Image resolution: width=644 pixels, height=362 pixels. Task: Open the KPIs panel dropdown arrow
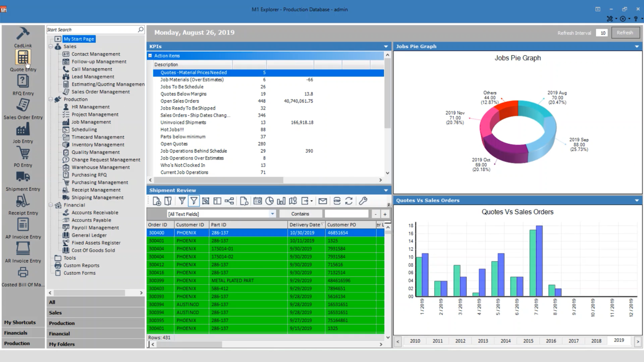pos(386,46)
